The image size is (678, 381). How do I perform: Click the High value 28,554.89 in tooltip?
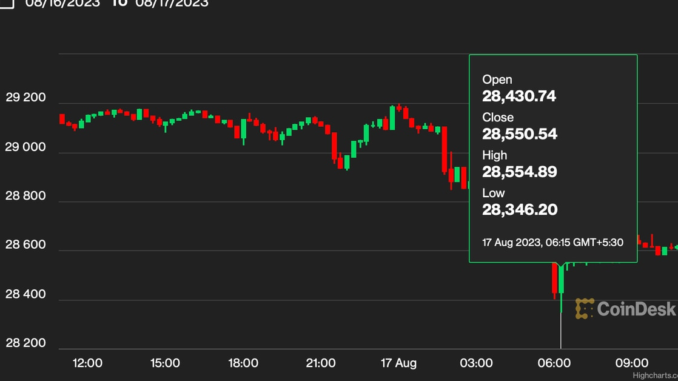(x=519, y=172)
